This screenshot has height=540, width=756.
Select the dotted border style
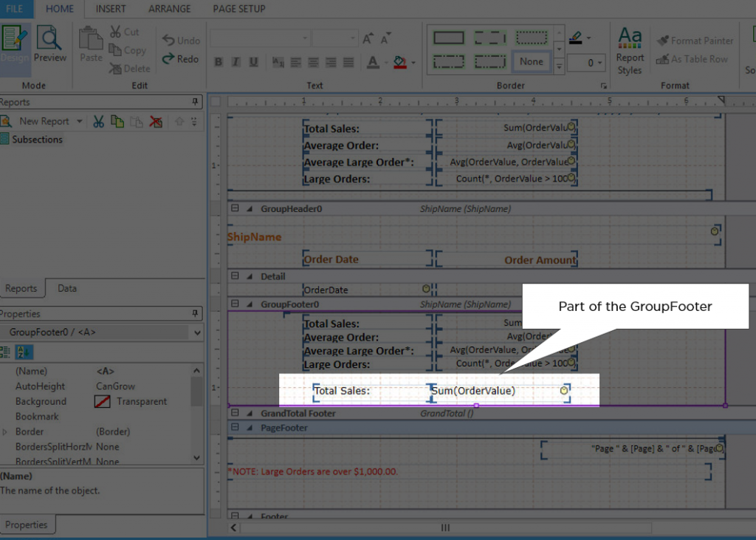pyautogui.click(x=532, y=38)
